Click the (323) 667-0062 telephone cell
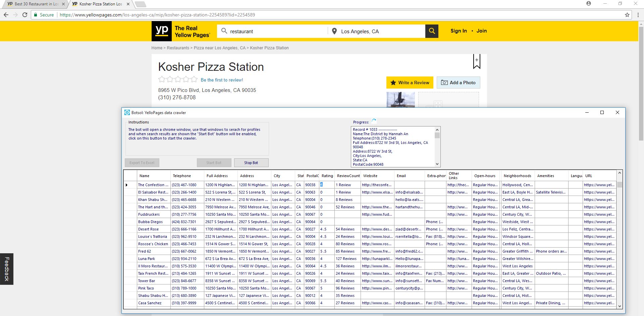The height and width of the screenshot is (316, 644). [187, 251]
